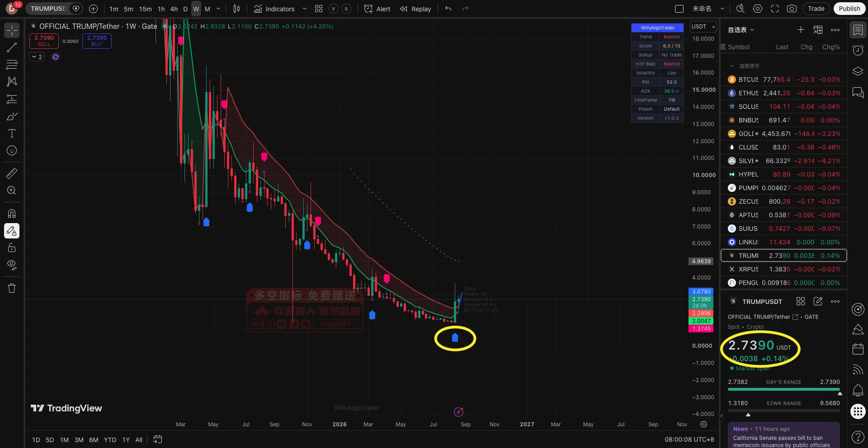This screenshot has height=448, width=868.
Task: Collapse the crypto watchlist section
Action: [x=732, y=66]
